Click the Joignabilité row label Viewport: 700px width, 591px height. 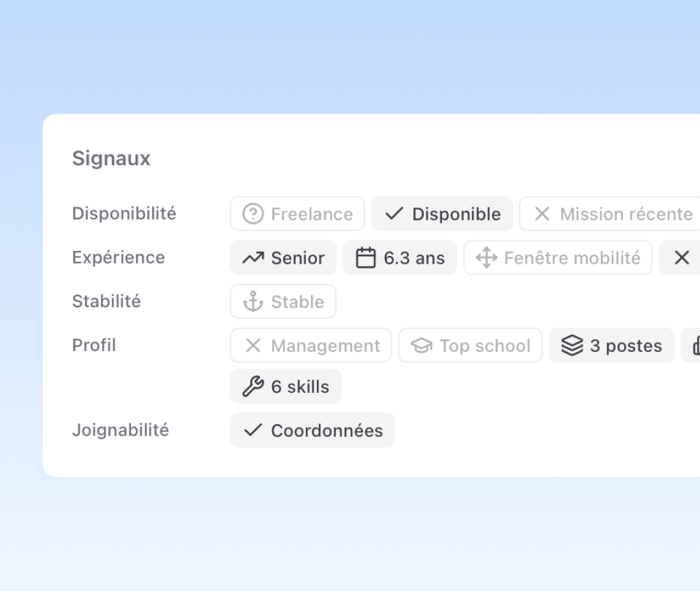[121, 430]
